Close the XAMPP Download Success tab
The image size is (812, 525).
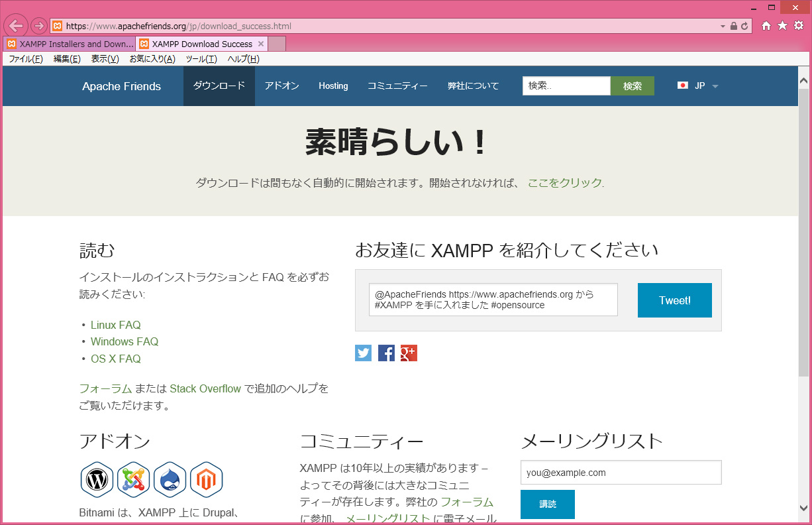(x=261, y=44)
